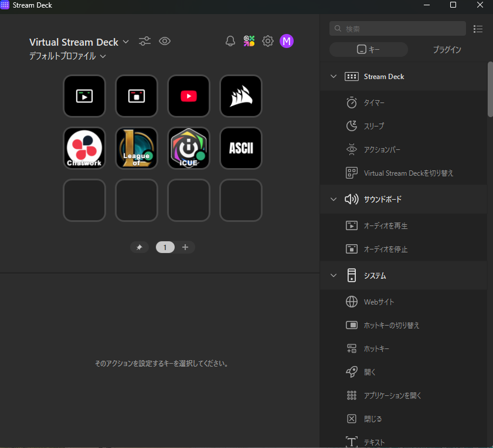Choose the テキスト action
This screenshot has width=493, height=448.
pyautogui.click(x=403, y=440)
